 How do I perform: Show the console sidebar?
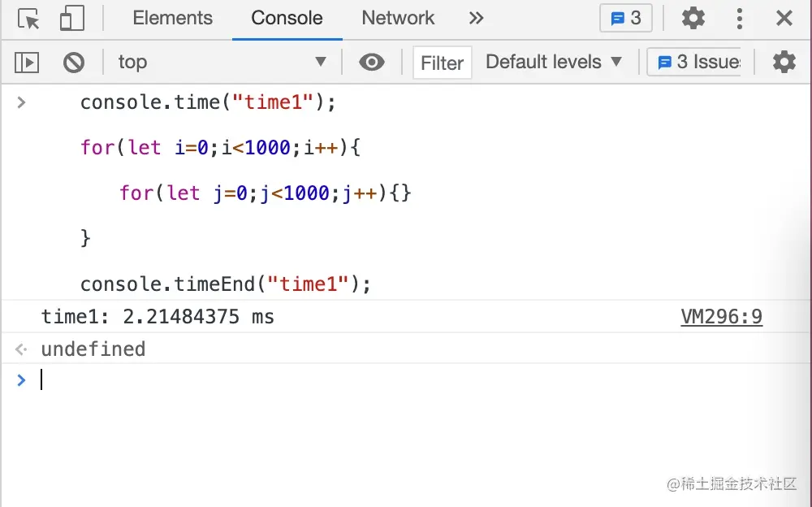point(27,63)
